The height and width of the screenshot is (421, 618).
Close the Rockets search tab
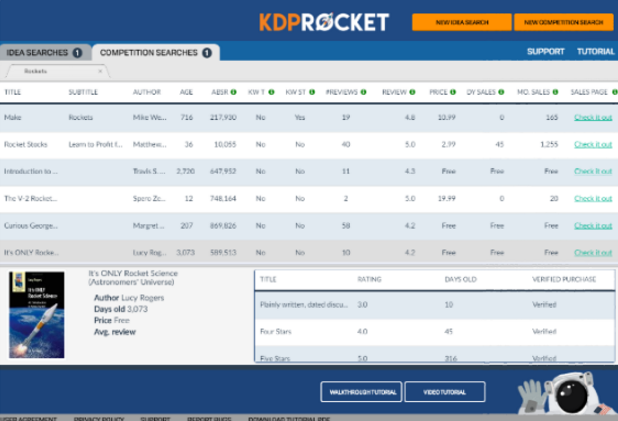click(100, 71)
